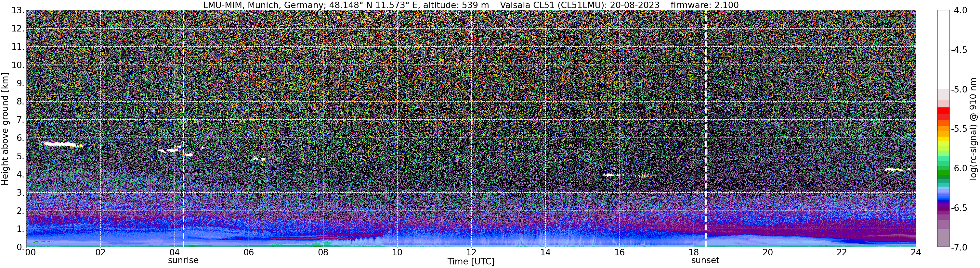Click the time axis tick "06"
This screenshot has width=980, height=268.
(249, 252)
